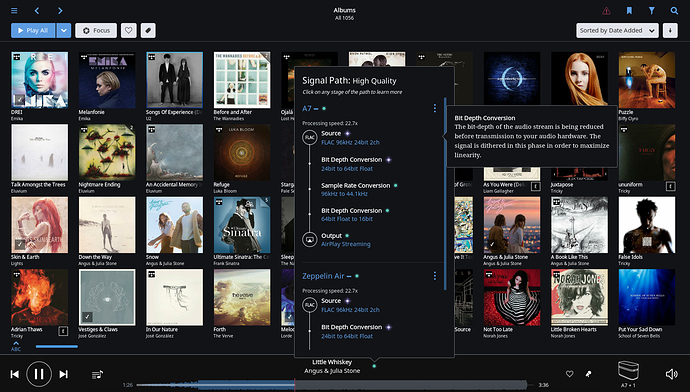
Task: Go forward with the right arrow
Action: click(60, 11)
